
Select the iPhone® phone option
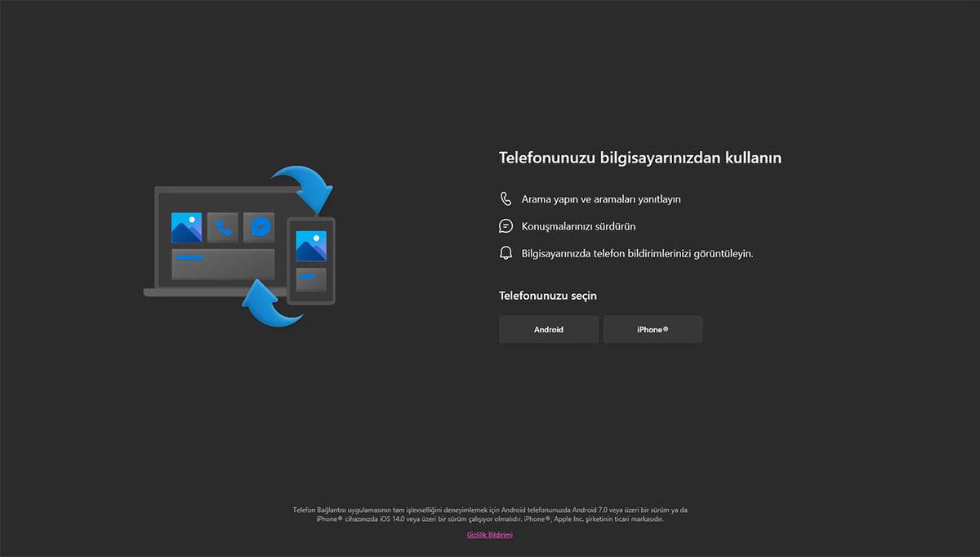click(x=653, y=329)
